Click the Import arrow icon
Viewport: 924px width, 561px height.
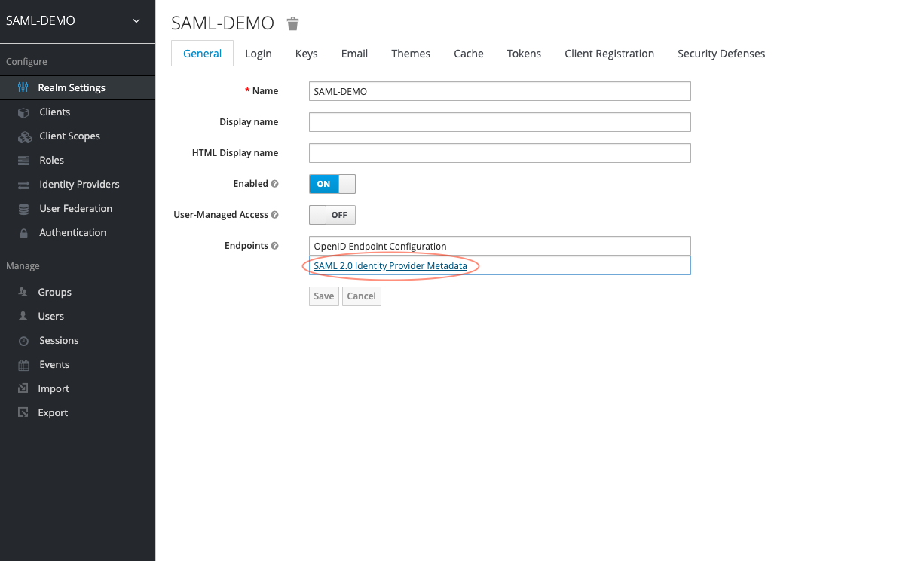pos(23,389)
